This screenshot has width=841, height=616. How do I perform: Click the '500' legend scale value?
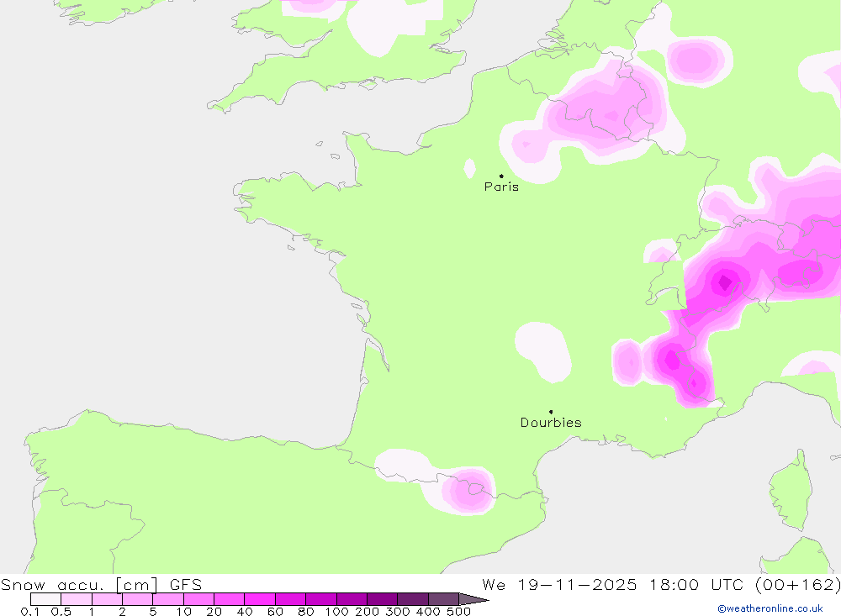tap(458, 612)
